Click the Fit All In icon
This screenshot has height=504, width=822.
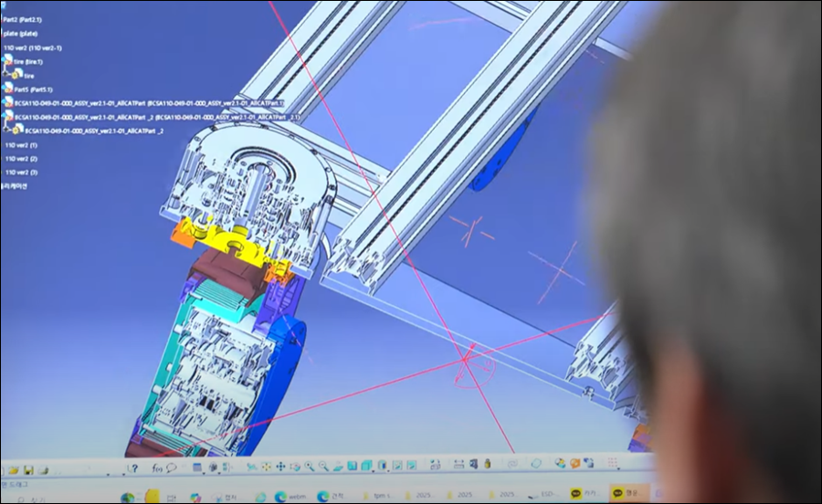[267, 467]
